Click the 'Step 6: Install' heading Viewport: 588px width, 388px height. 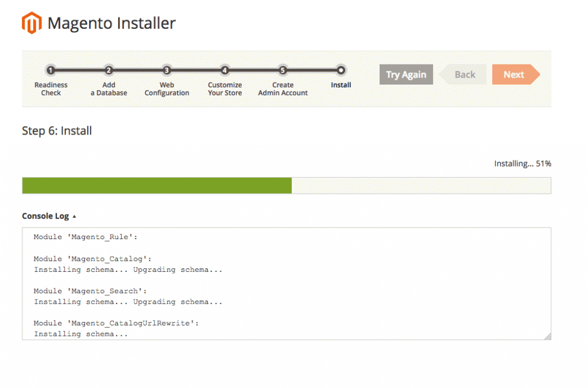click(x=57, y=130)
